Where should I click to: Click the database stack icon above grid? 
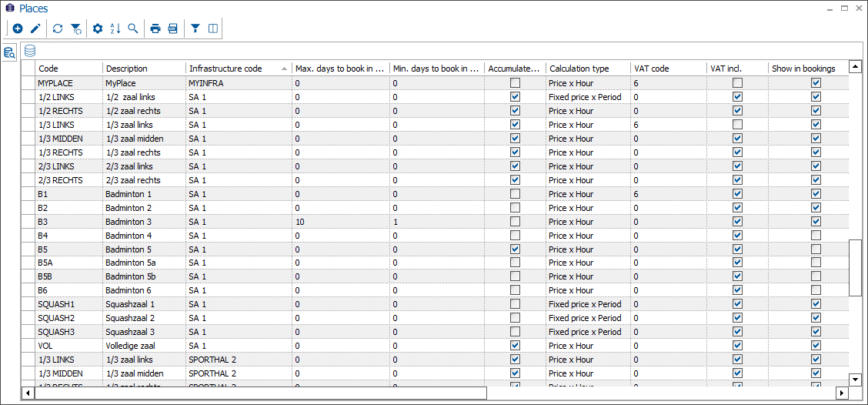30,51
